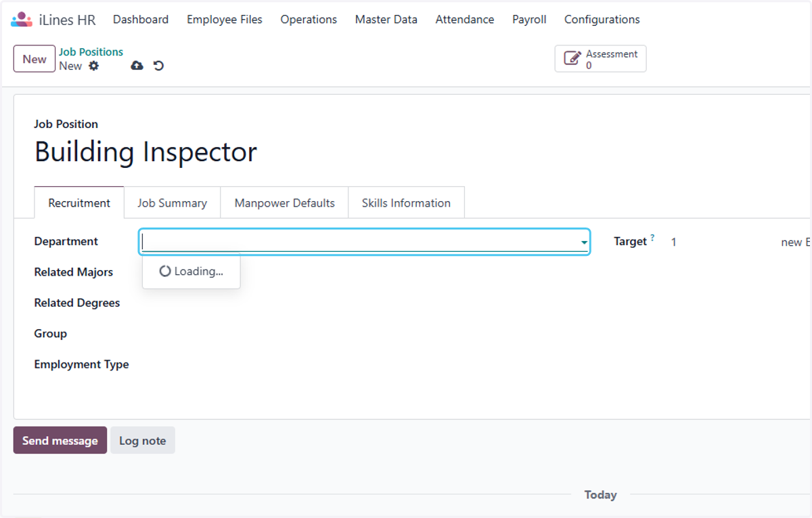Open the Master Data menu
Image resolution: width=812 pixels, height=518 pixels.
386,20
